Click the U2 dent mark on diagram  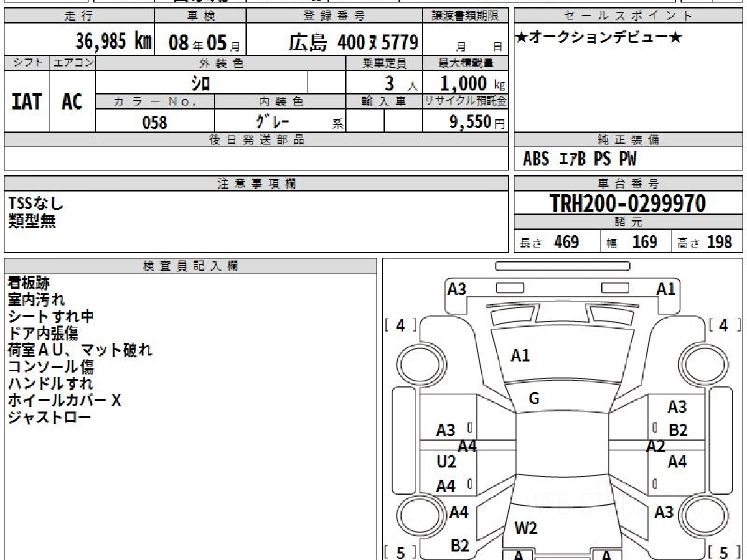click(446, 462)
